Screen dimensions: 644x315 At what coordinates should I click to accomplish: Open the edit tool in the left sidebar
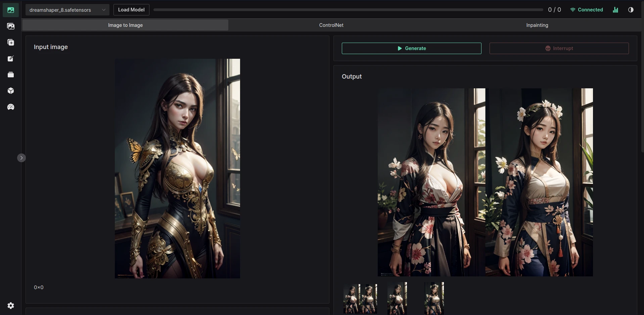point(11,58)
